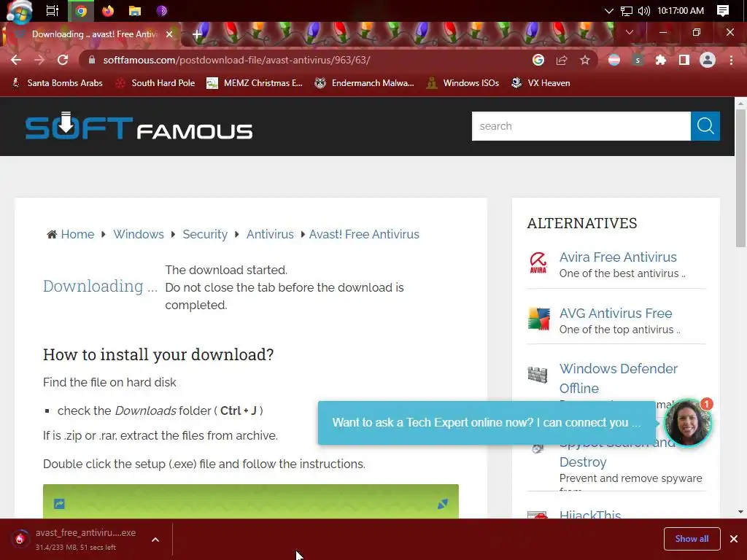Click the Windows Start orb
This screenshot has height=560, width=747.
click(x=19, y=10)
